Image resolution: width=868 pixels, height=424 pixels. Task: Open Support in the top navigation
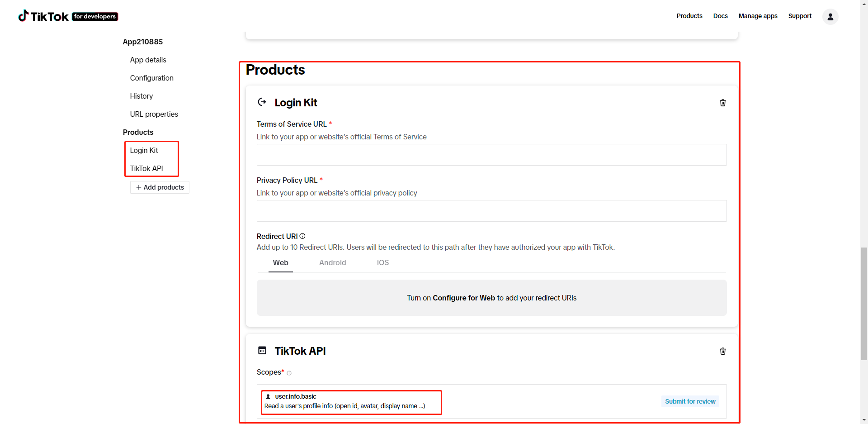coord(800,16)
